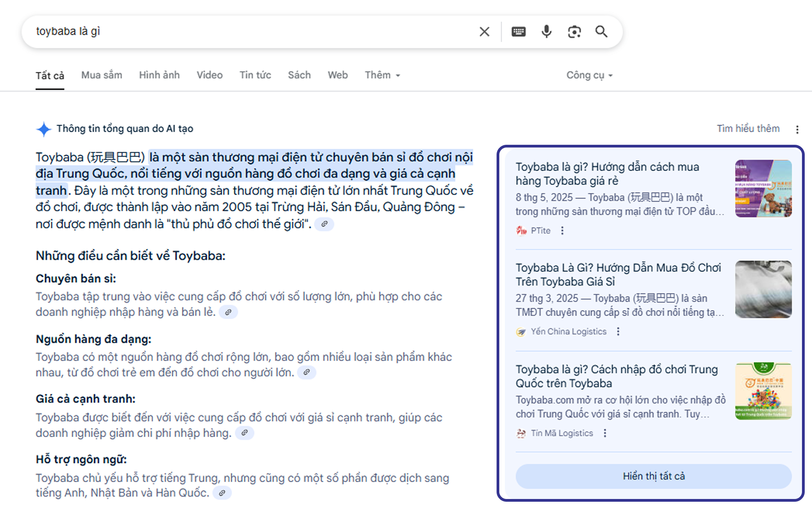Click the Yến China Logistics favicon
This screenshot has height=509, width=812.
521,332
